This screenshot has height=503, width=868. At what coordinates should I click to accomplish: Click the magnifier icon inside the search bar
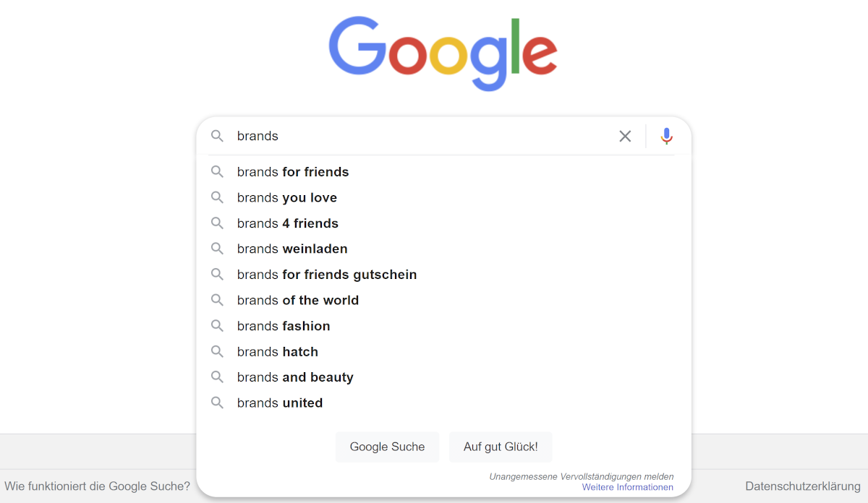[218, 136]
